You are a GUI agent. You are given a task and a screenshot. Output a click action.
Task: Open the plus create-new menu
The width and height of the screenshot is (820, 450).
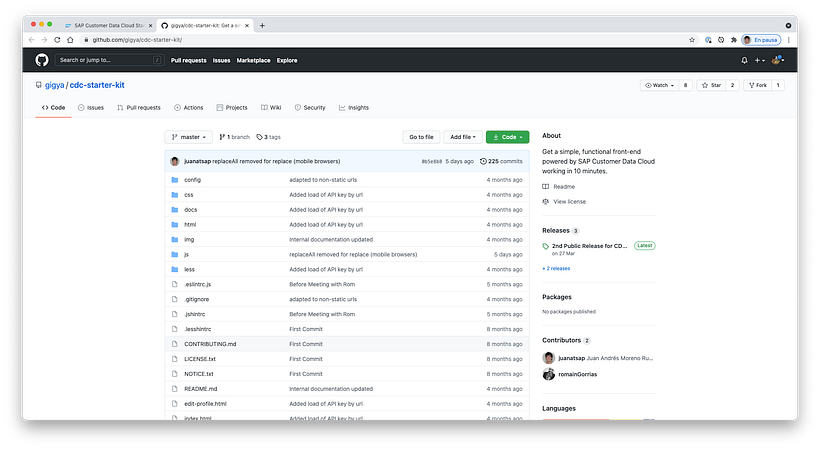tap(759, 60)
